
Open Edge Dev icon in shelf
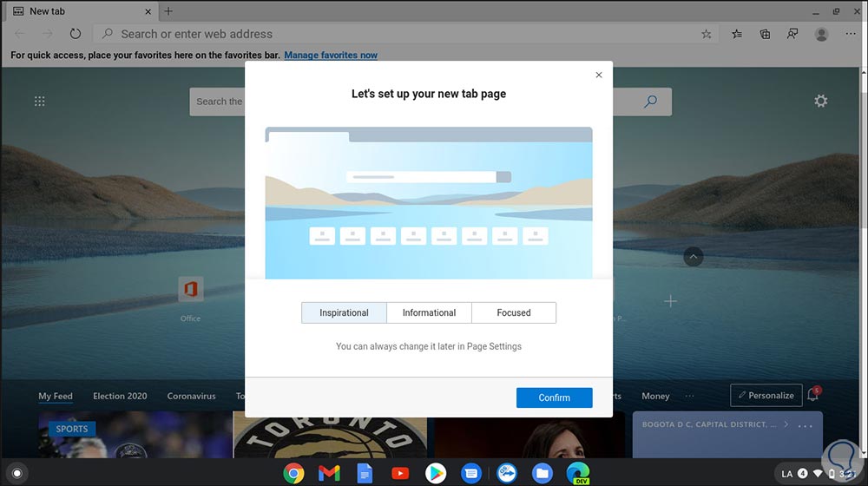(x=577, y=473)
